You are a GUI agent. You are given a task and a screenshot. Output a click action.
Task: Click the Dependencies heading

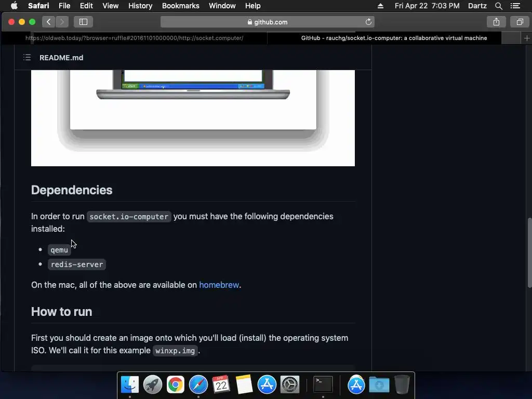pos(72,190)
